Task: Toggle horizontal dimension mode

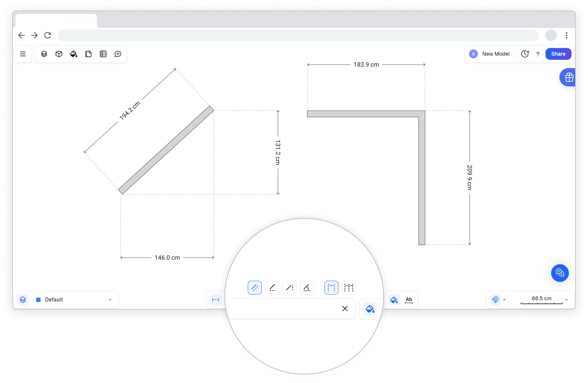Action: coord(272,288)
